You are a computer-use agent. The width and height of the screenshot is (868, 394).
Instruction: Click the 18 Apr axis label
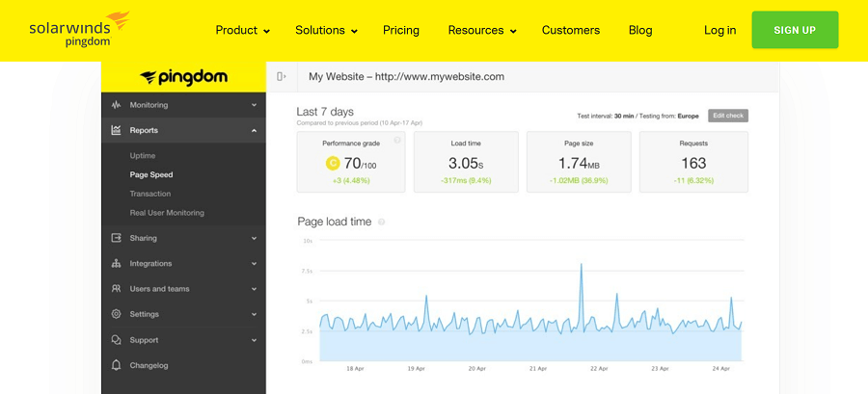(354, 368)
